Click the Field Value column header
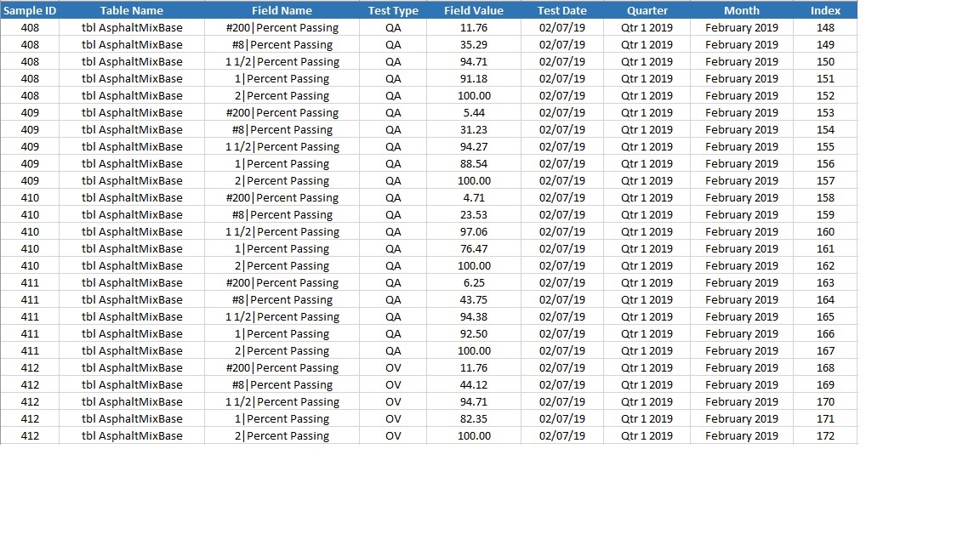The width and height of the screenshot is (980, 551). pos(474,10)
